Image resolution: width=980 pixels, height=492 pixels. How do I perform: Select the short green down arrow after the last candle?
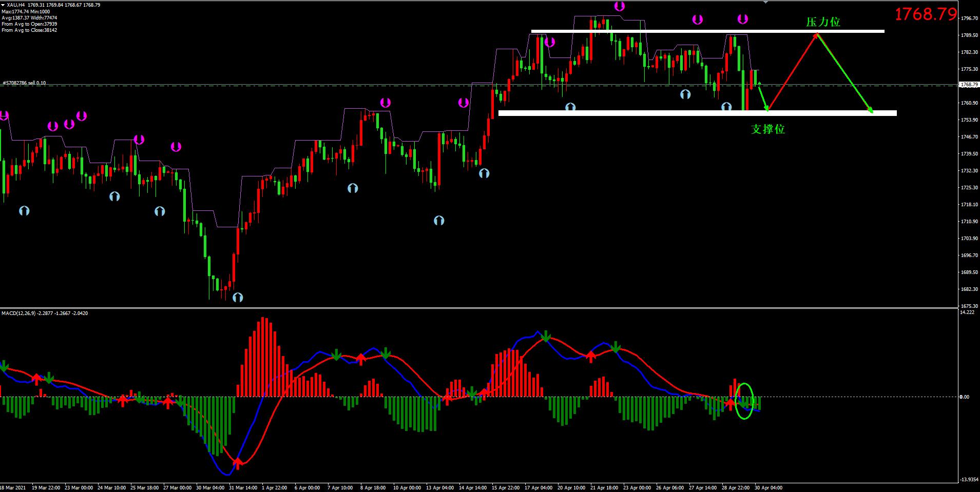click(763, 100)
